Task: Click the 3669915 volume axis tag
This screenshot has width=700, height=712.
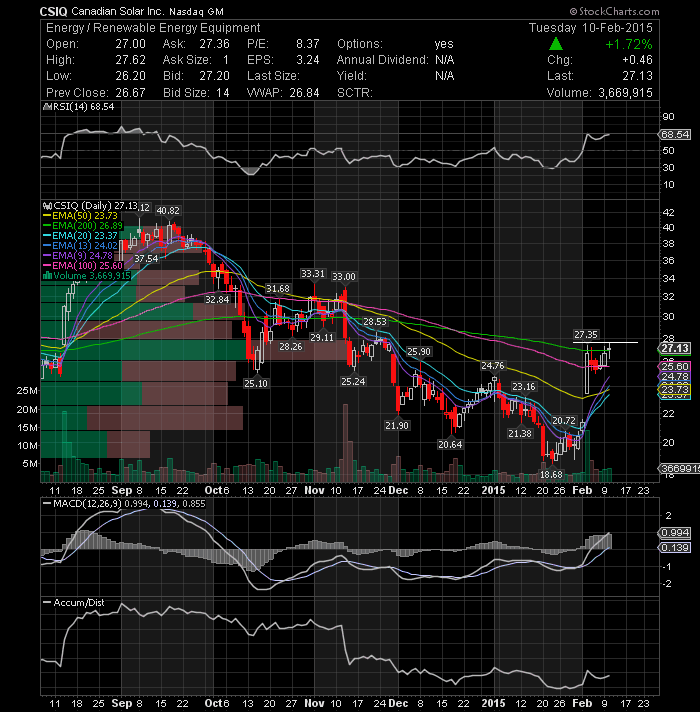Action: (679, 468)
